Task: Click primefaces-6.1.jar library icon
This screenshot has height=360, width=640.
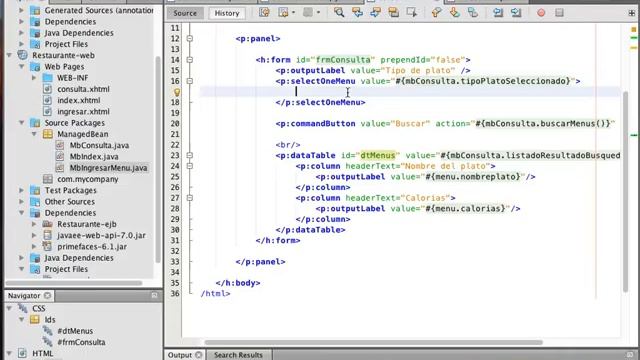Action: click(47, 247)
